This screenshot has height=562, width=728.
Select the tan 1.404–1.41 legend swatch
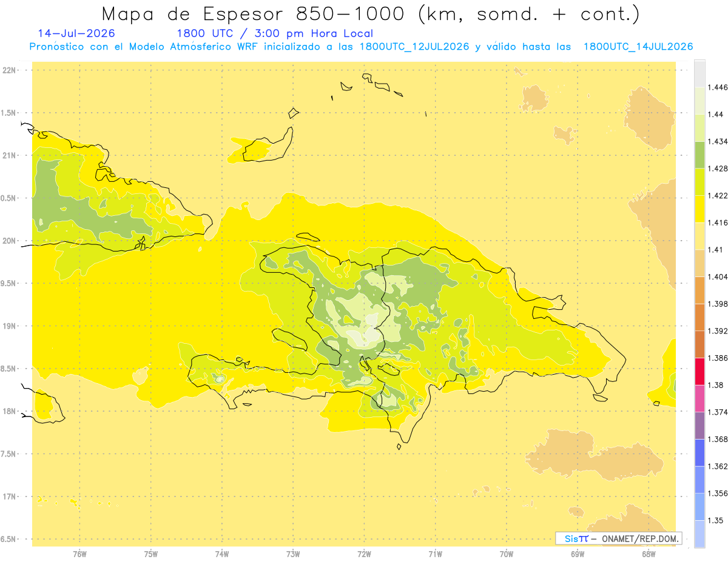(699, 263)
